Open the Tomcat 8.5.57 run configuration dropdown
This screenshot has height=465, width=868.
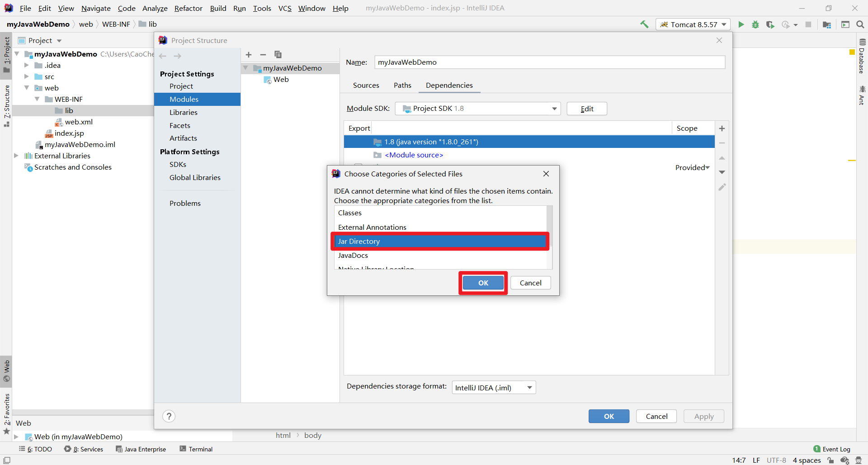point(693,24)
